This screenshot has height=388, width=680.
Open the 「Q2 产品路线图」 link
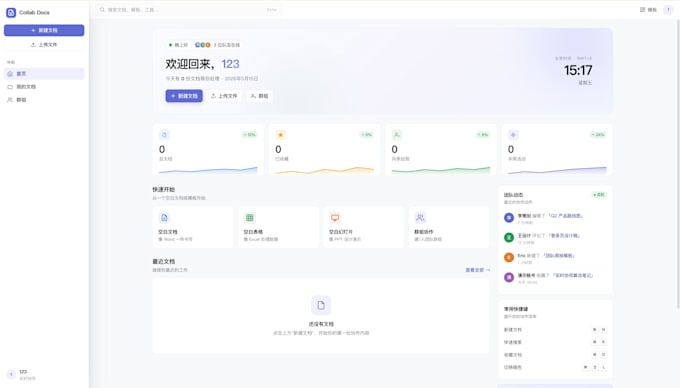[x=566, y=215]
